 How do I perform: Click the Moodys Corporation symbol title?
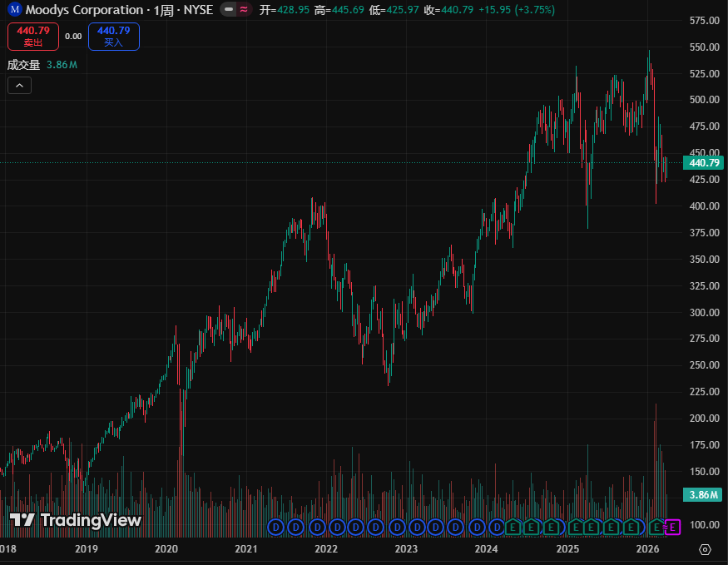click(x=83, y=10)
